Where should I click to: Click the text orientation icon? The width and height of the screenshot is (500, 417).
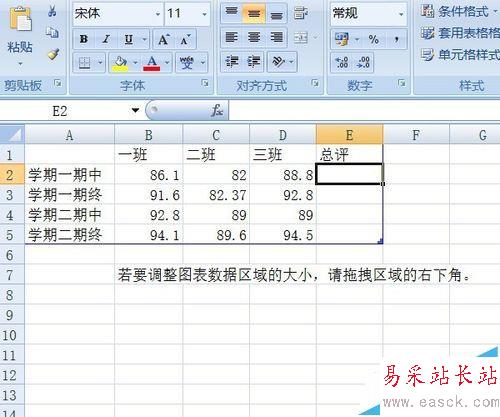[x=278, y=62]
